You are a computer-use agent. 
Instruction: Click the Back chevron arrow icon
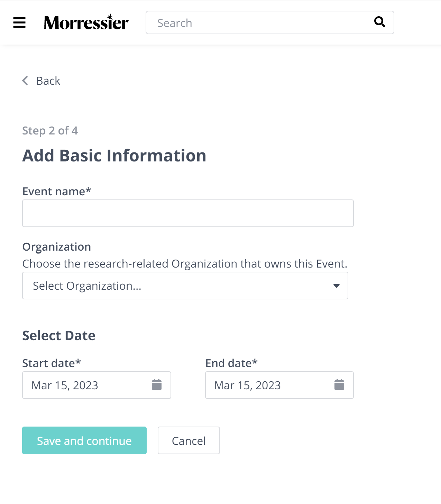[25, 81]
